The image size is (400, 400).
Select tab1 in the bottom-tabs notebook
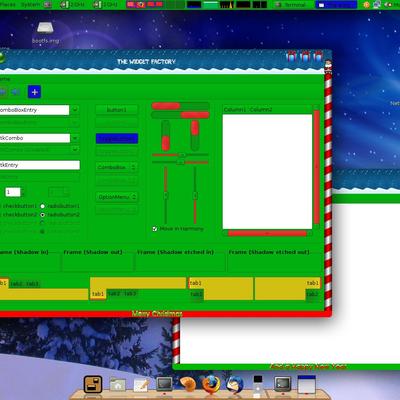click(x=98, y=294)
